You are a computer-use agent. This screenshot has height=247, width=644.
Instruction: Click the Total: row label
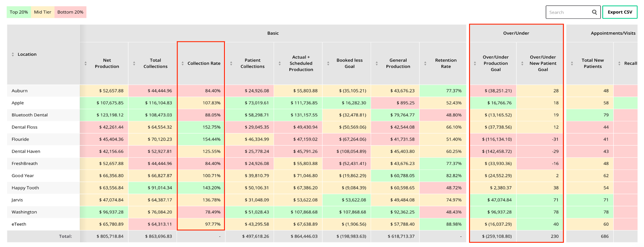pyautogui.click(x=66, y=236)
